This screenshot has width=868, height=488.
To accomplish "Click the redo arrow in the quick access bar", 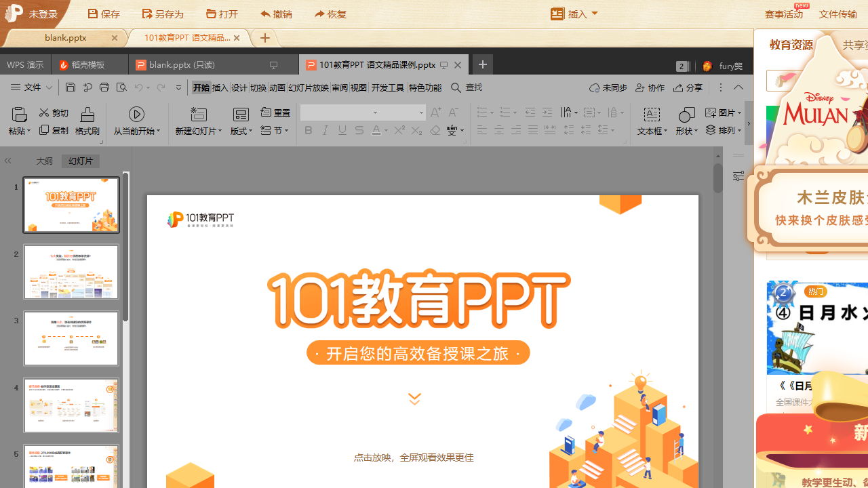I will pyautogui.click(x=161, y=87).
